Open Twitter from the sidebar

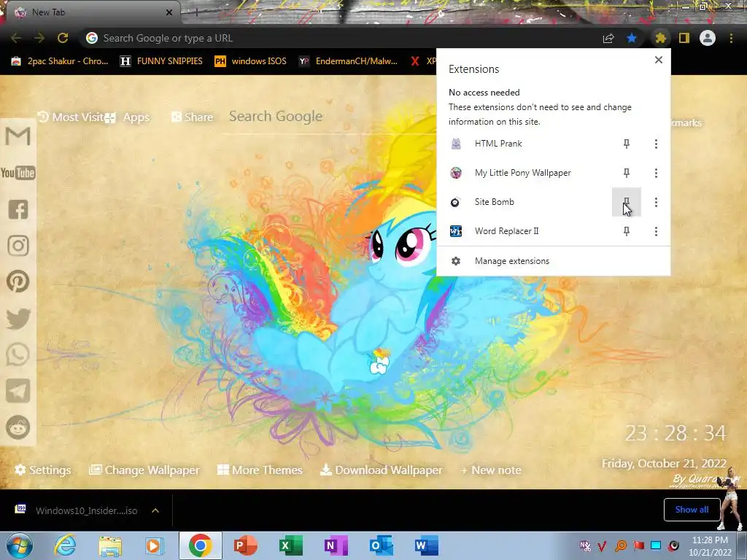point(18,319)
